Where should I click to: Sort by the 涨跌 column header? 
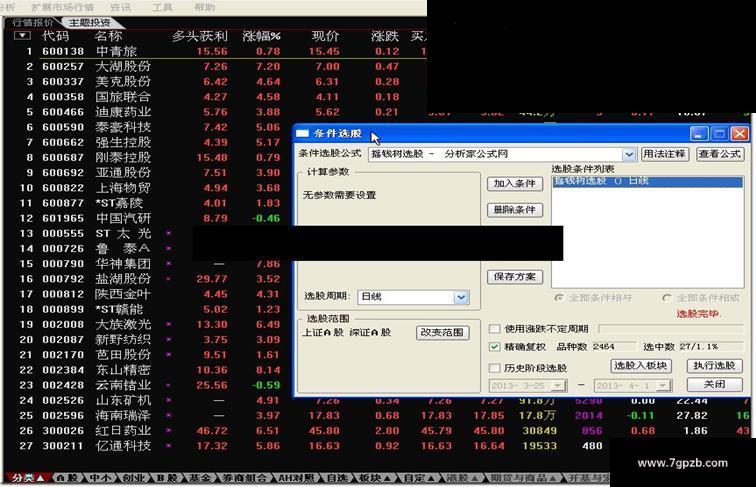point(385,36)
